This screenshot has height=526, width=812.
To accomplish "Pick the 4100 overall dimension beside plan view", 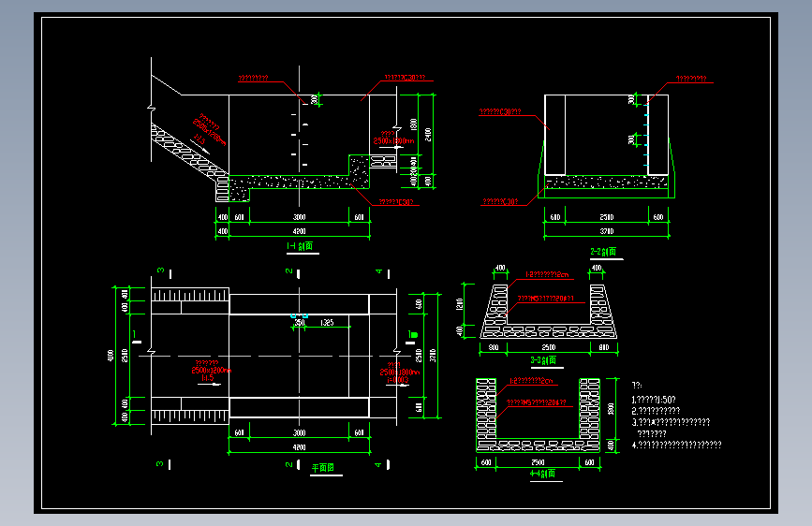I will coord(111,356).
